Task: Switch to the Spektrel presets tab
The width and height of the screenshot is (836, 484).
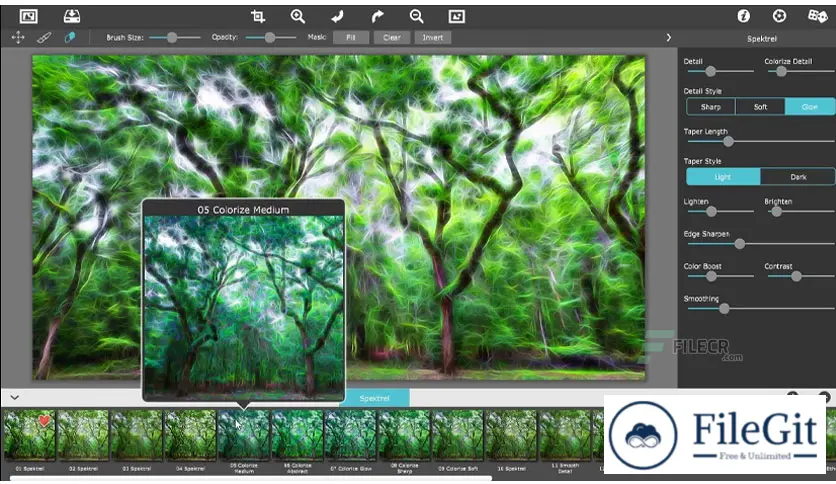Action: click(374, 398)
